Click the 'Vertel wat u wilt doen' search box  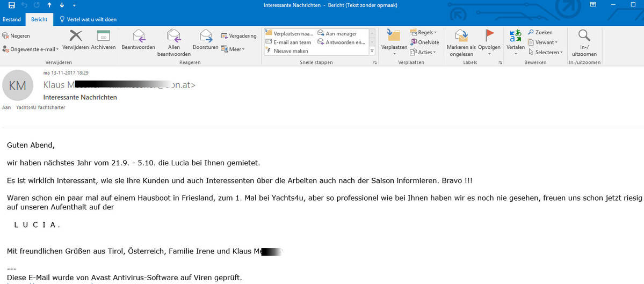(91, 19)
